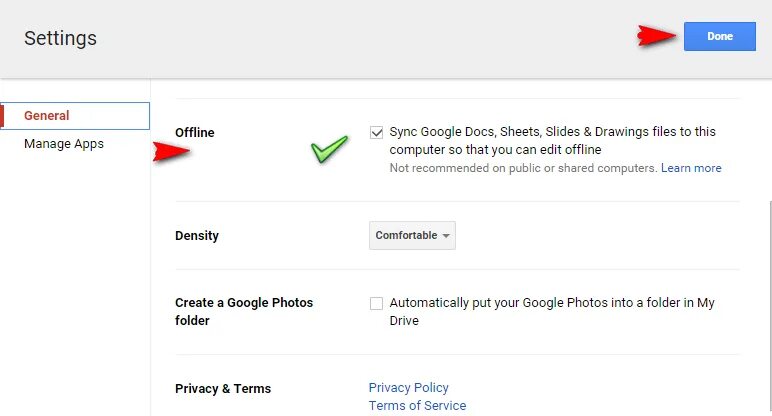Click the Privacy & Terms label
Viewport: 772px width, 416px height.
click(x=223, y=389)
